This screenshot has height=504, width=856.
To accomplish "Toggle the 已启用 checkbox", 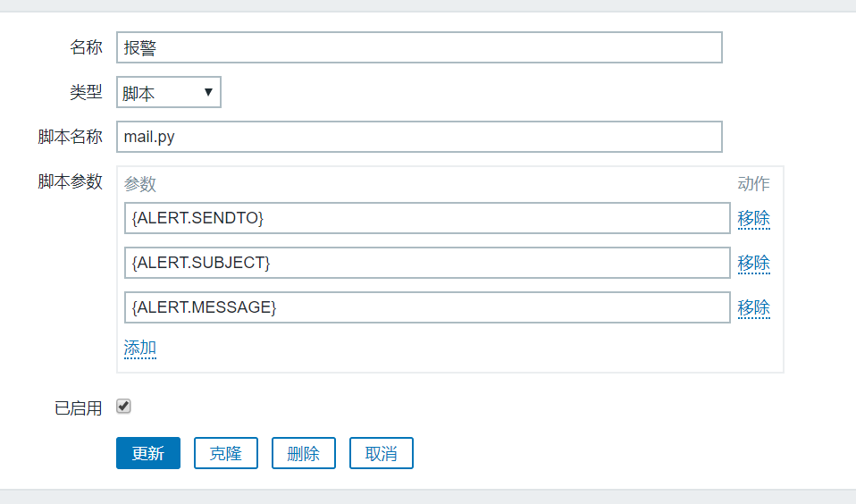I will [124, 407].
